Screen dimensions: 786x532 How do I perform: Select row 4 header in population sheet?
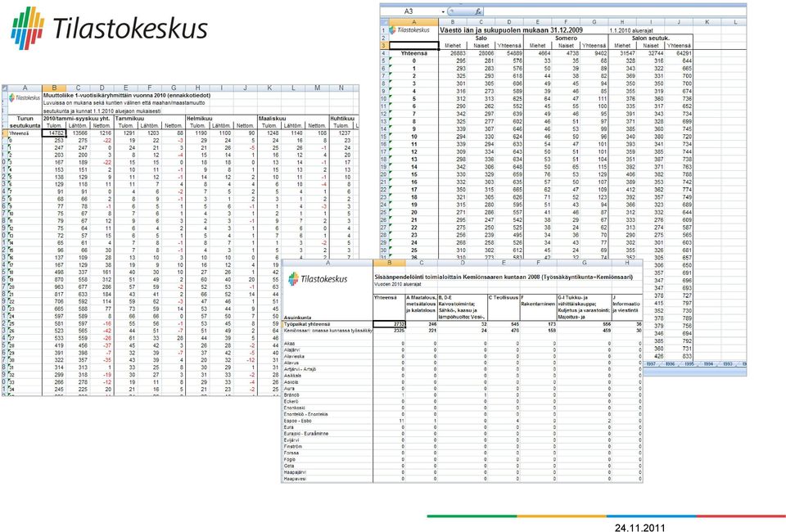(384, 53)
